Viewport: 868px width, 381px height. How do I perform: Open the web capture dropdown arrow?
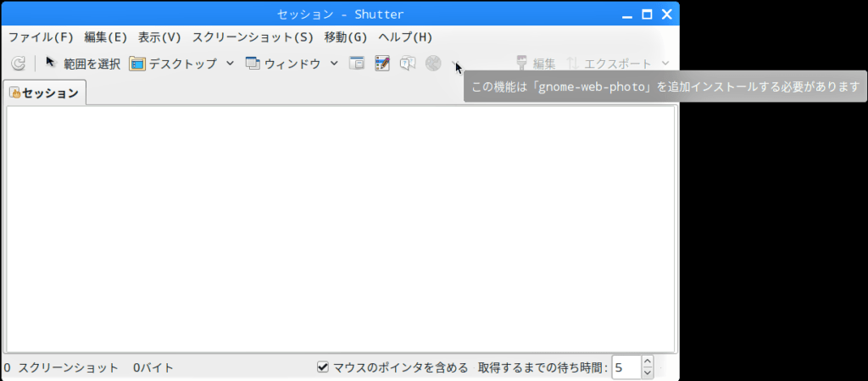coord(454,63)
